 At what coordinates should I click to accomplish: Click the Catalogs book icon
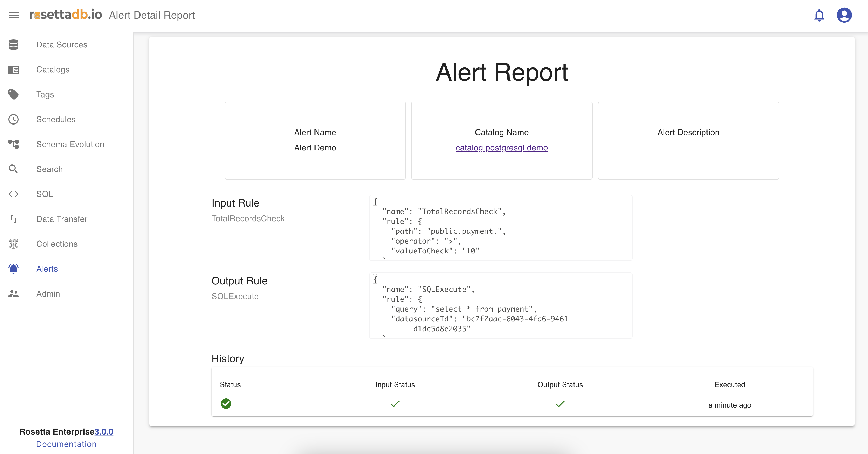click(x=13, y=70)
